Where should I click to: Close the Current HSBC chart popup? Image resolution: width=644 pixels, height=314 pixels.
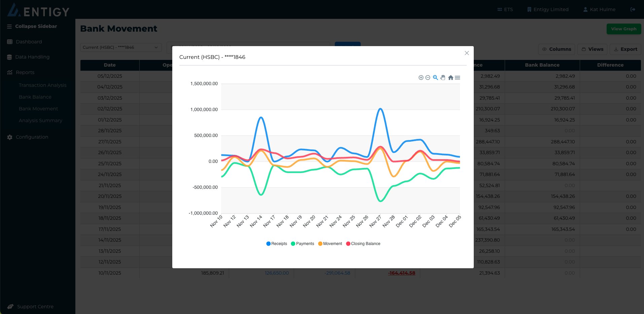point(467,53)
